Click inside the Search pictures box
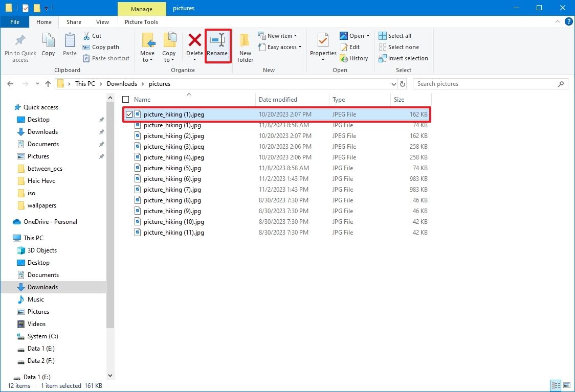This screenshot has width=575, height=392. tap(486, 83)
